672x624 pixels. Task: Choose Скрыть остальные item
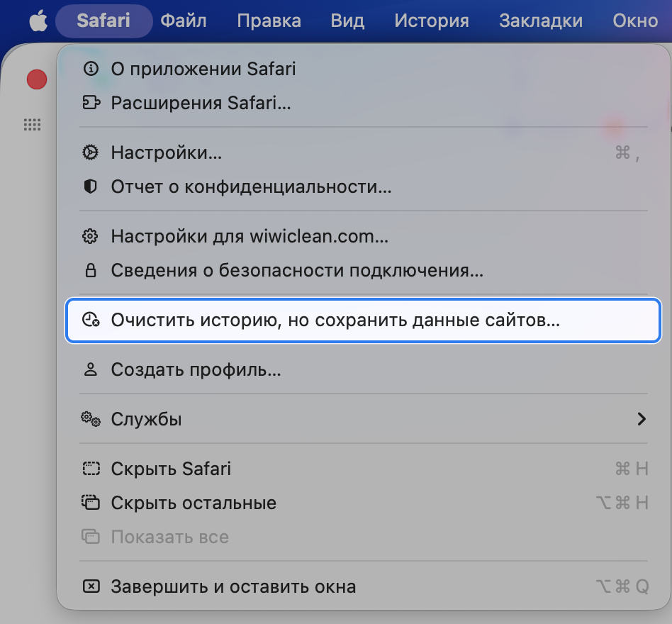(364, 503)
